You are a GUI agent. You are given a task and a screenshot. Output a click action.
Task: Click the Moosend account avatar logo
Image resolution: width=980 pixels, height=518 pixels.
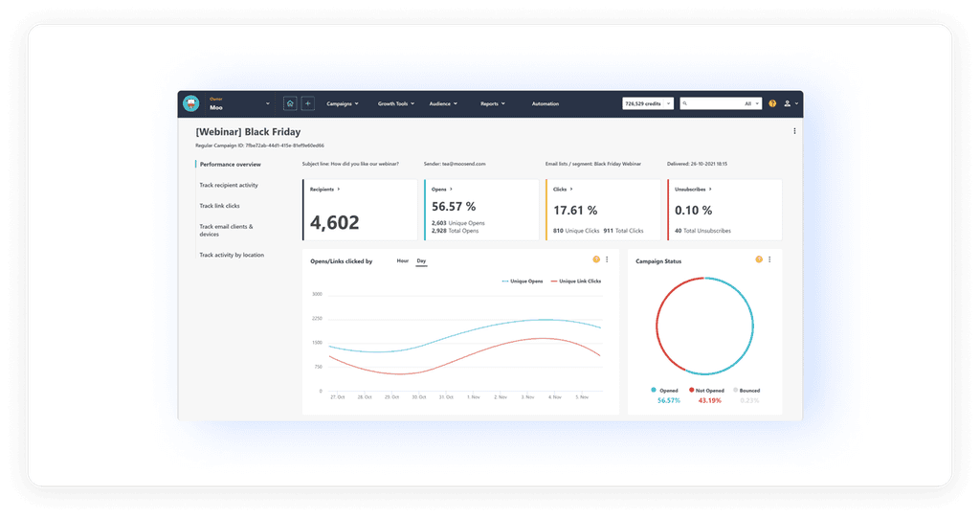tap(191, 103)
